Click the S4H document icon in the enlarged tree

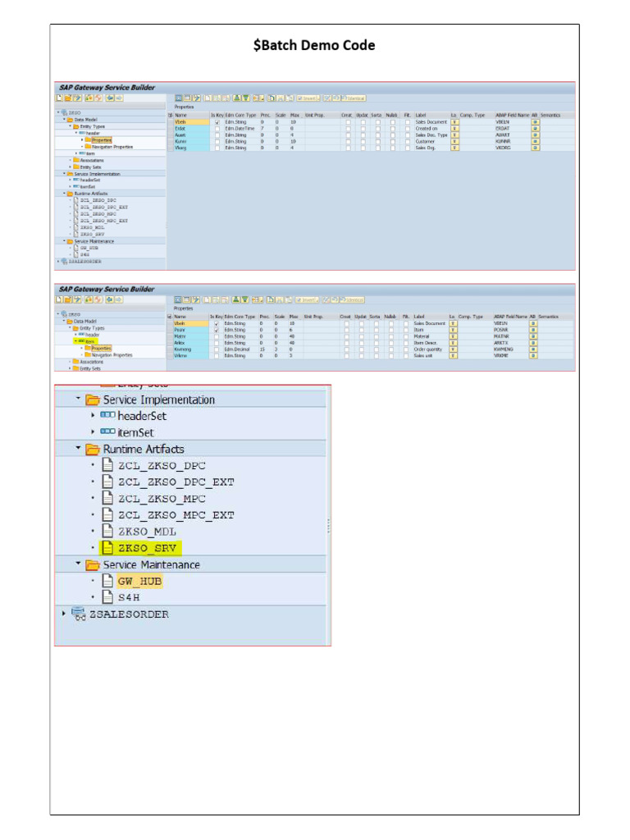pos(107,597)
